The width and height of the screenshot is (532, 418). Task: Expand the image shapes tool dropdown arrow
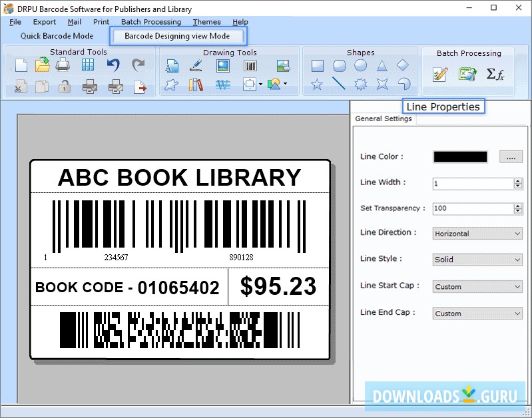286,84
